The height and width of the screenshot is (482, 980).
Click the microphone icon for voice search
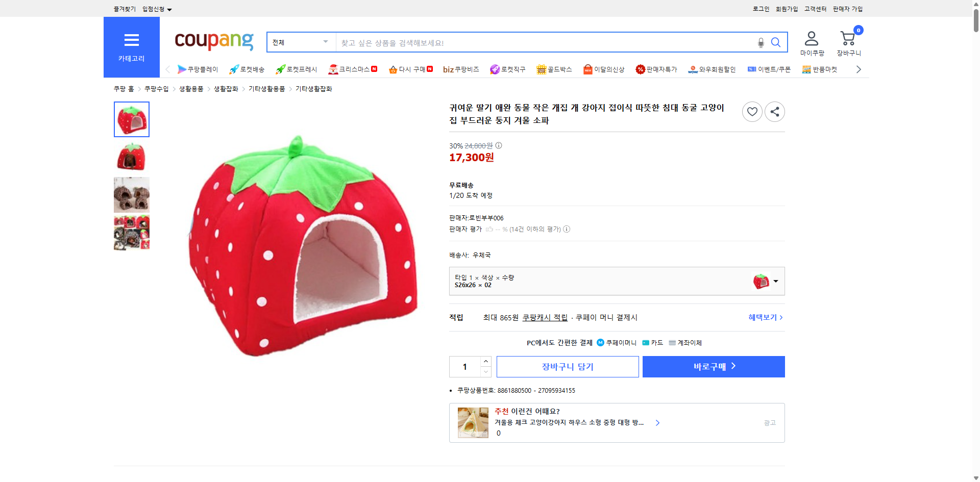click(760, 42)
